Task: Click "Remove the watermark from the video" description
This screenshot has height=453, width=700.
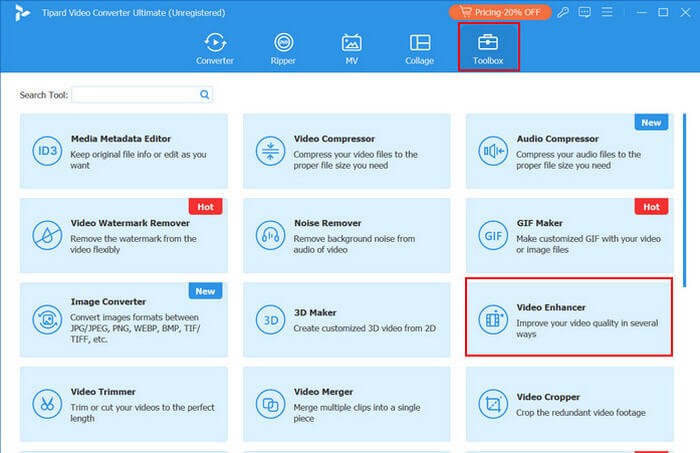Action: click(133, 244)
